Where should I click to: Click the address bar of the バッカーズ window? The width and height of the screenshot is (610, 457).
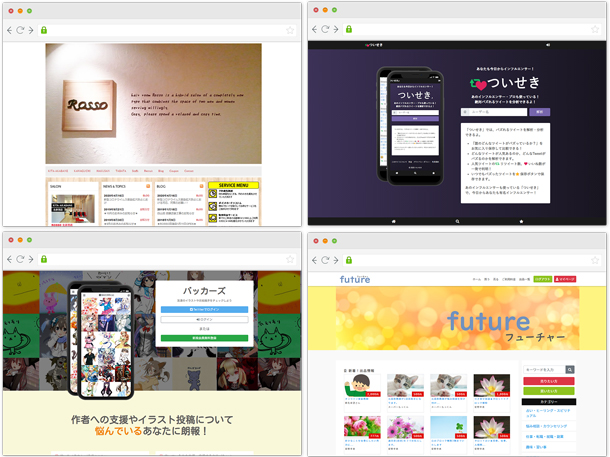point(167,259)
